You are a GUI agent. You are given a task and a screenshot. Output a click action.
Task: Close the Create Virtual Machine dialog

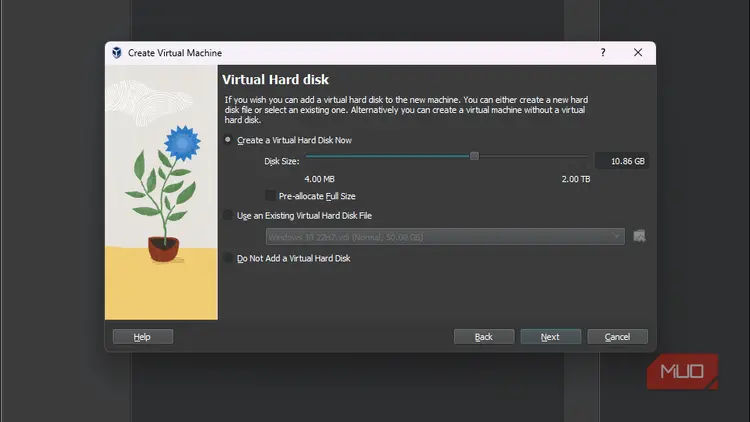(x=638, y=53)
